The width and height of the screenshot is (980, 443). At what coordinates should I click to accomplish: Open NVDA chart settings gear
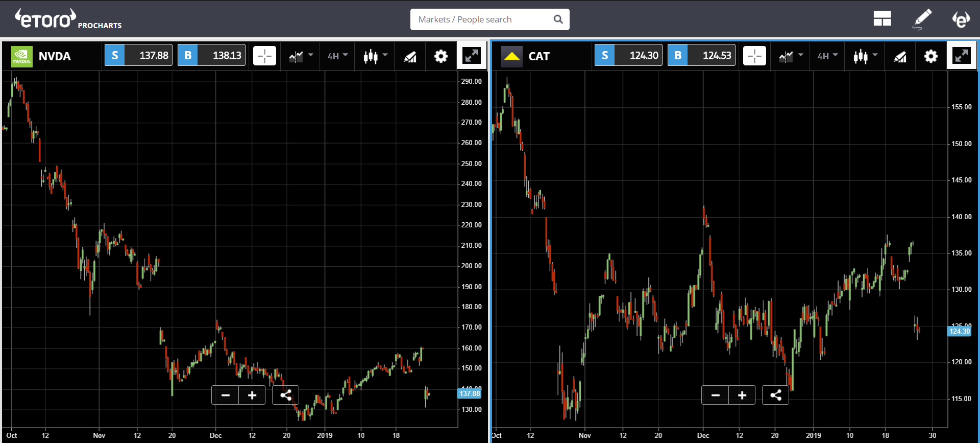440,56
